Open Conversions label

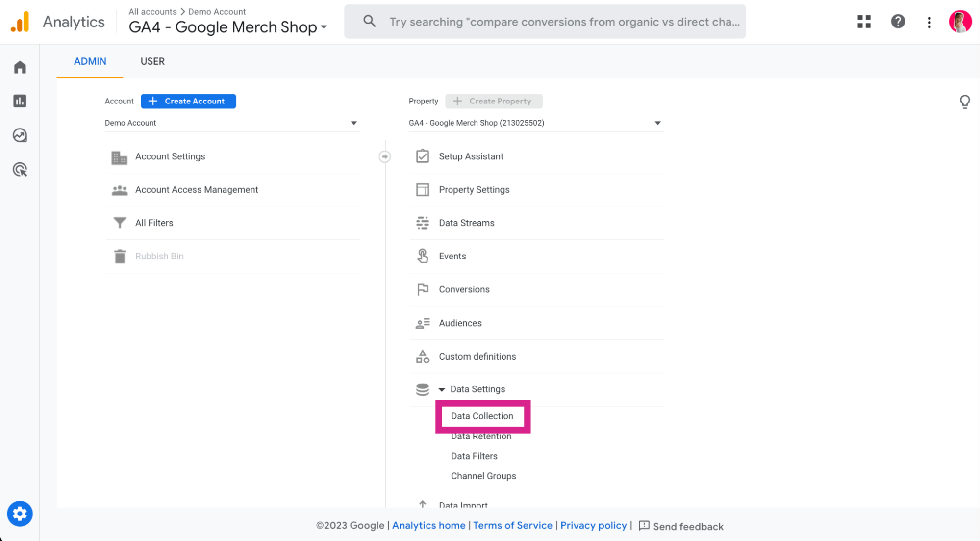click(x=464, y=289)
